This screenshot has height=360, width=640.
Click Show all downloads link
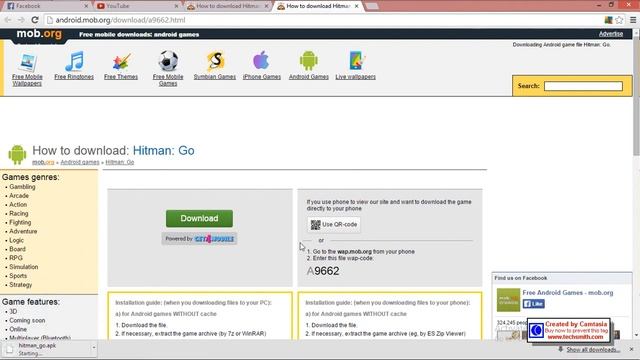click(593, 349)
